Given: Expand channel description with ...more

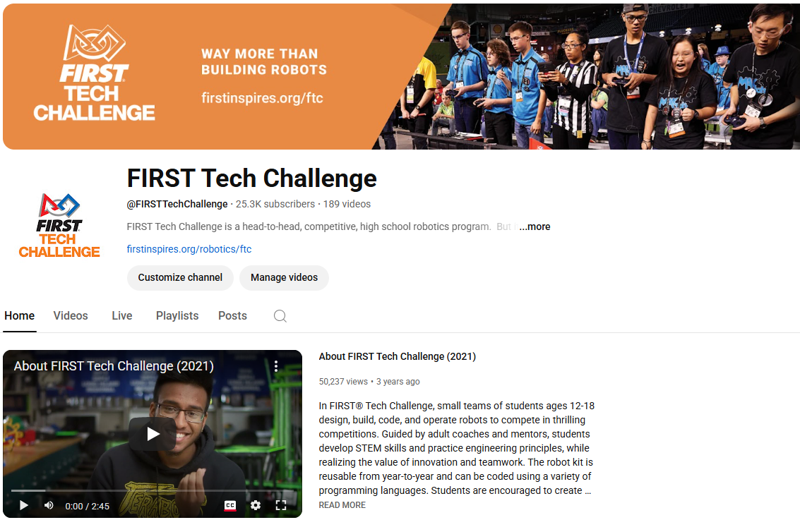Looking at the screenshot, I should [535, 226].
